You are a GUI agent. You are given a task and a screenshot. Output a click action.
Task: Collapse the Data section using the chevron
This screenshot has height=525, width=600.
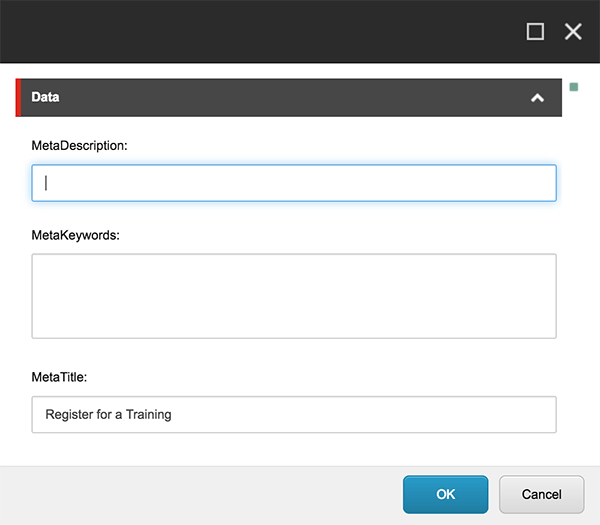[537, 98]
